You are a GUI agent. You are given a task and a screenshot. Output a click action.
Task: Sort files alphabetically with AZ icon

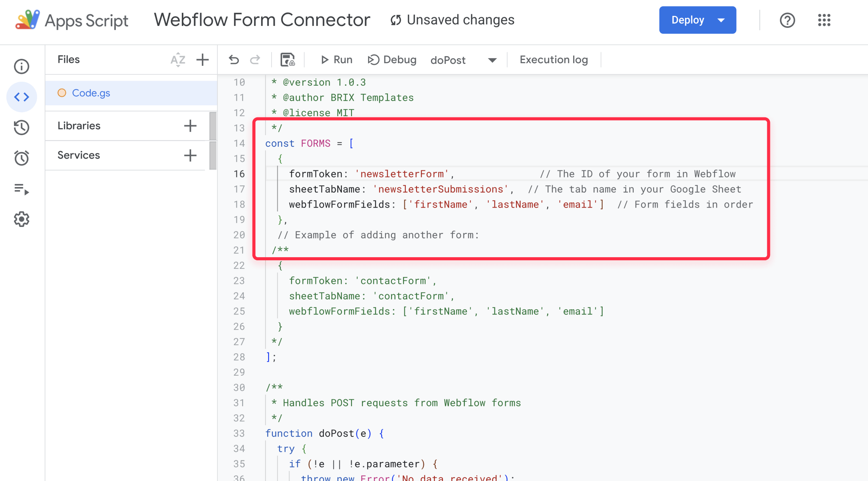pyautogui.click(x=178, y=60)
